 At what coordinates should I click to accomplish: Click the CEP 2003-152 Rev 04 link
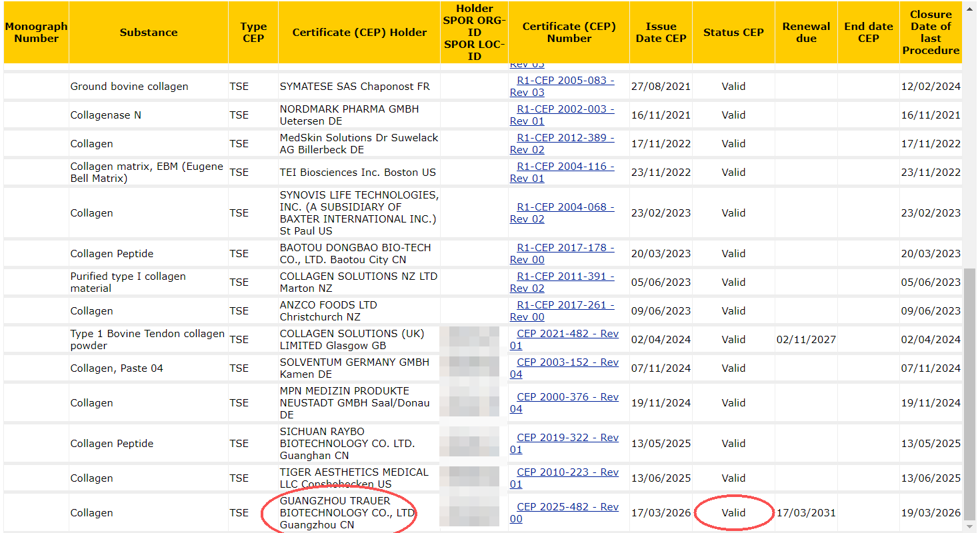click(x=567, y=362)
